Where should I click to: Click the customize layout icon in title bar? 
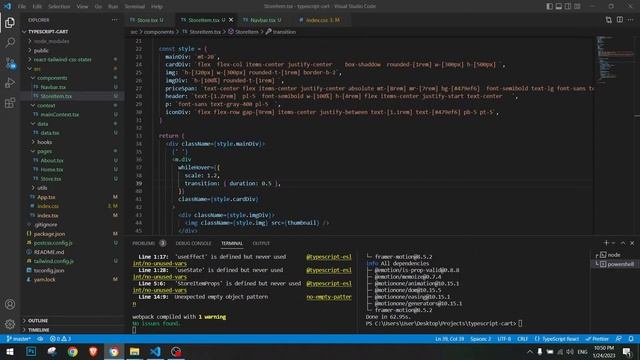pos(577,6)
